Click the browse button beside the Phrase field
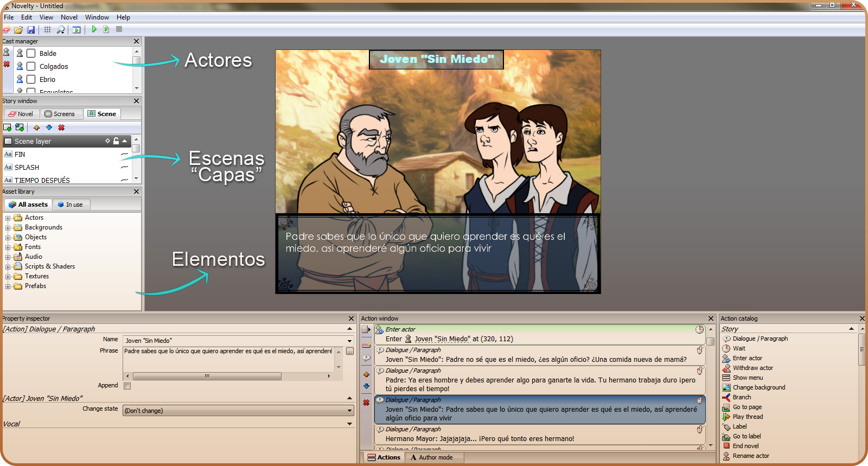The width and height of the screenshot is (868, 466). pos(350,352)
